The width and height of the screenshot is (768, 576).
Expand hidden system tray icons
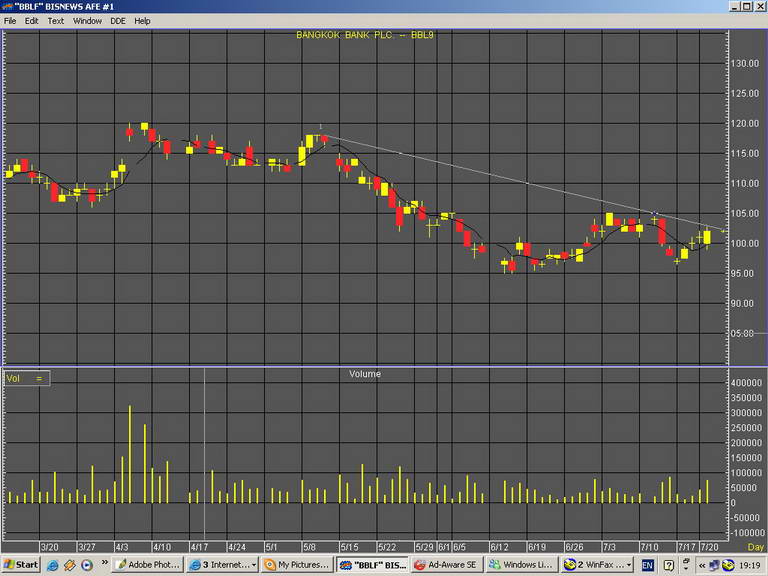701,565
